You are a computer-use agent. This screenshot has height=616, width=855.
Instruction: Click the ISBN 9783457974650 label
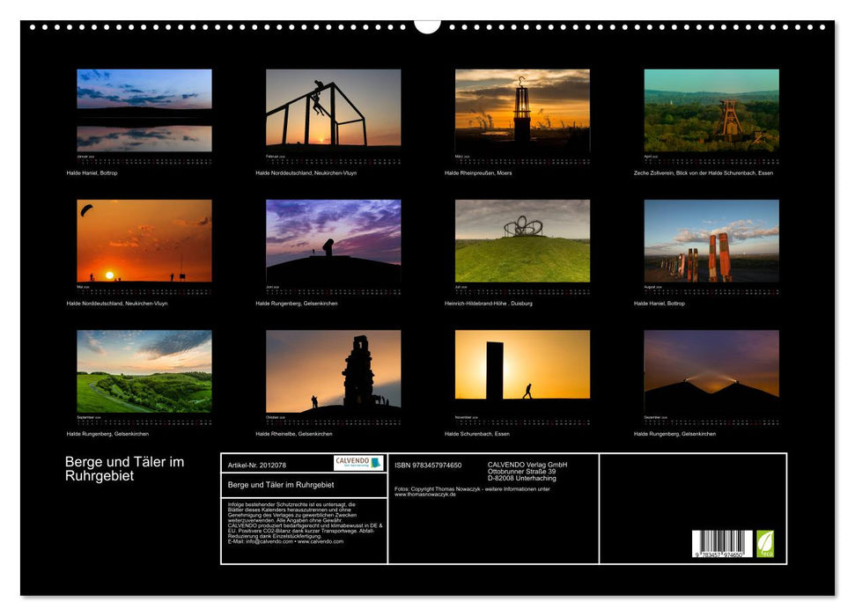pos(429,466)
